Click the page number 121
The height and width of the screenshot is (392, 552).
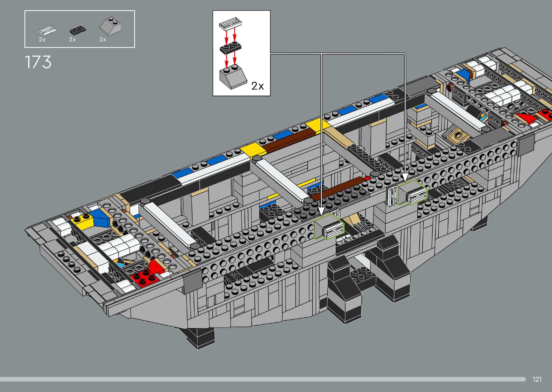coord(537,379)
